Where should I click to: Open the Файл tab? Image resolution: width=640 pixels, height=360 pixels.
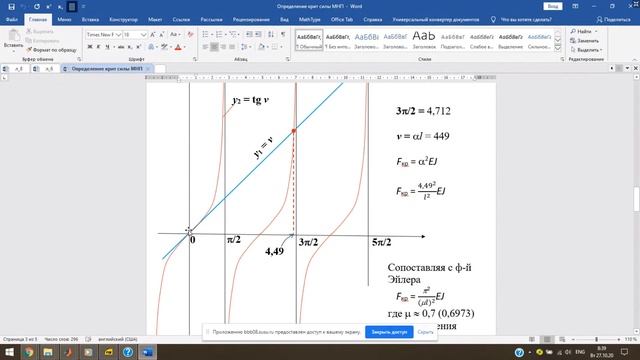[12, 20]
